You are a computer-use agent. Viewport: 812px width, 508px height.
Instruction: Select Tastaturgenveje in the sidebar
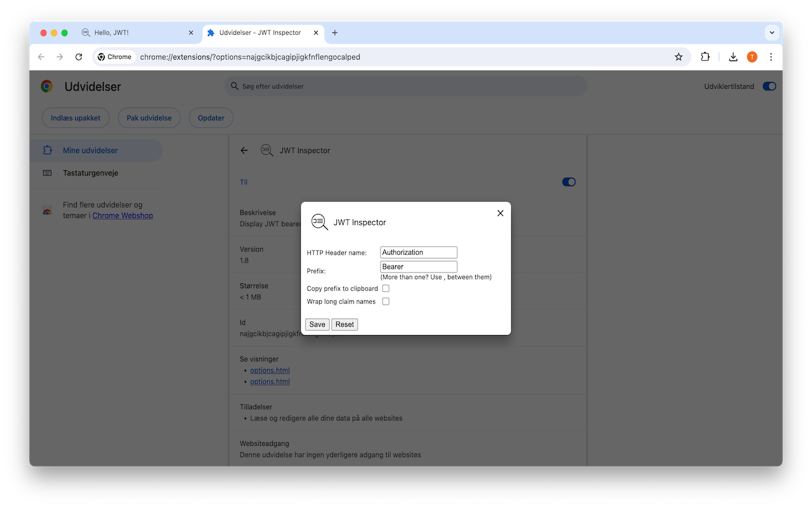(x=90, y=173)
